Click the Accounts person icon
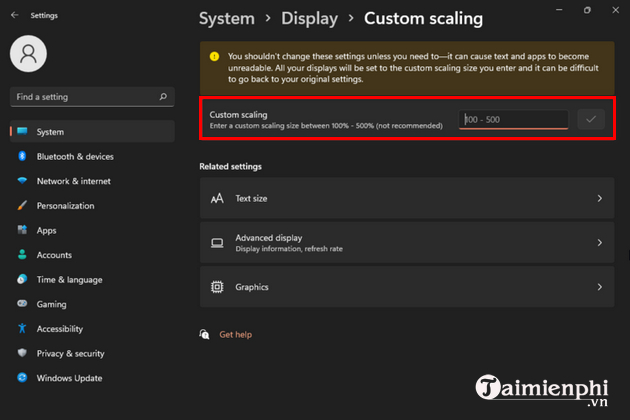 pyautogui.click(x=22, y=254)
